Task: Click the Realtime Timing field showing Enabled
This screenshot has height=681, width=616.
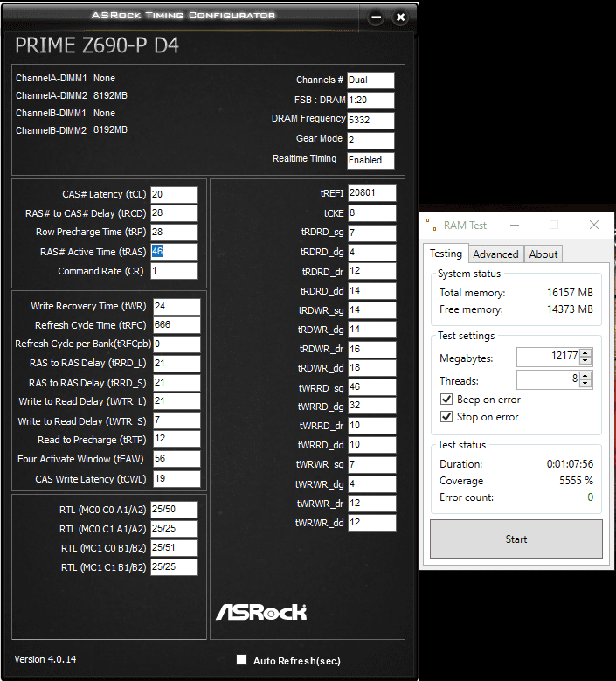Action: coord(370,160)
